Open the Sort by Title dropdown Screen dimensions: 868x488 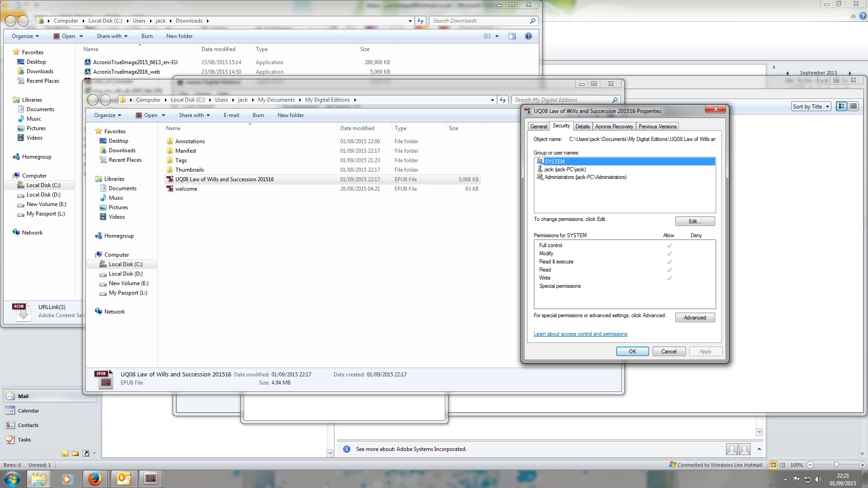click(x=811, y=107)
